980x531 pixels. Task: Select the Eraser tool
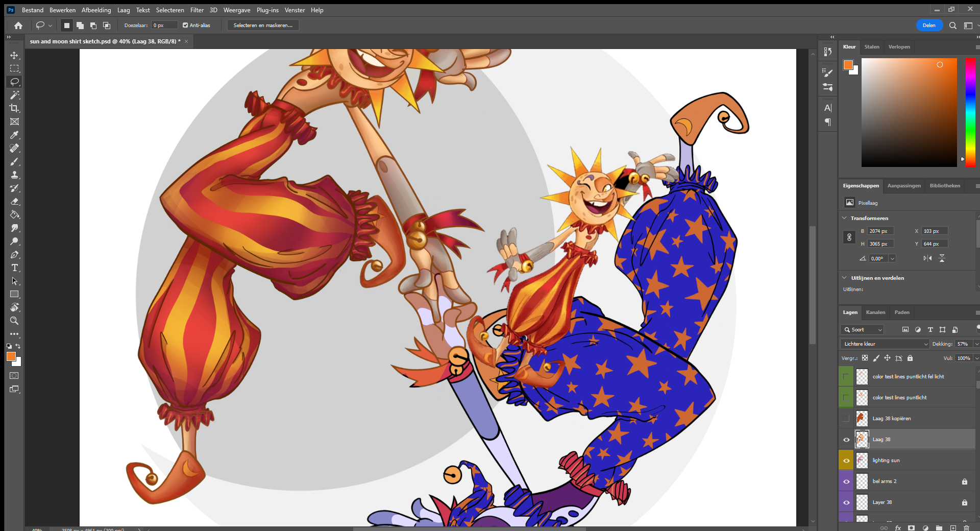point(14,201)
